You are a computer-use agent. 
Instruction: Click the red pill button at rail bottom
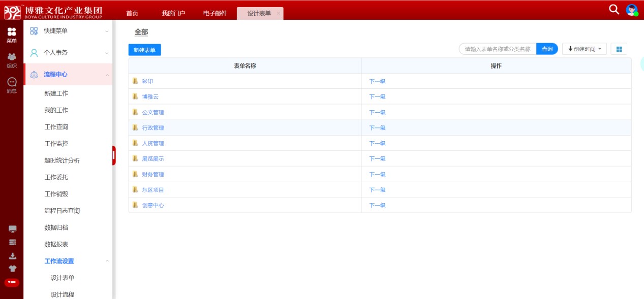tap(12, 282)
